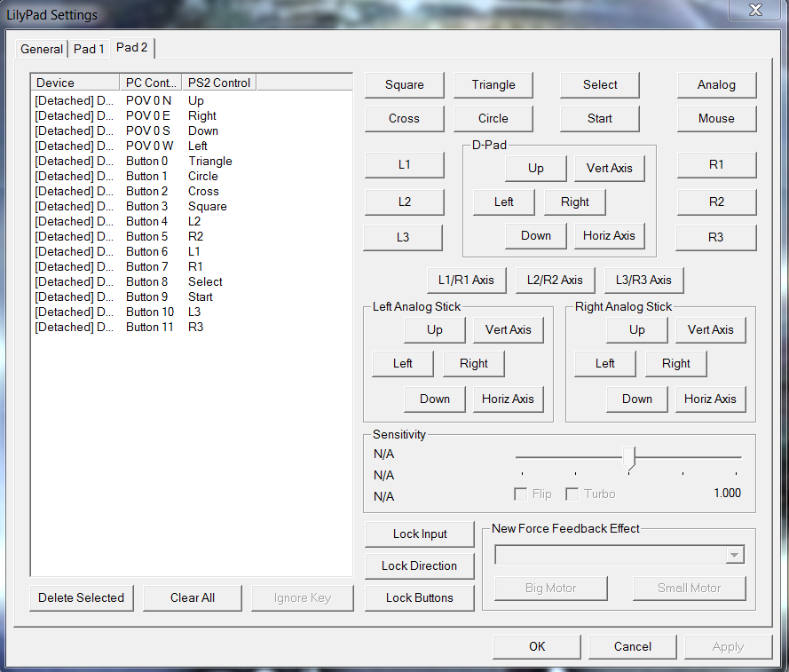Click Left Analog Stick Left button
Image resolution: width=789 pixels, height=672 pixels.
(403, 363)
